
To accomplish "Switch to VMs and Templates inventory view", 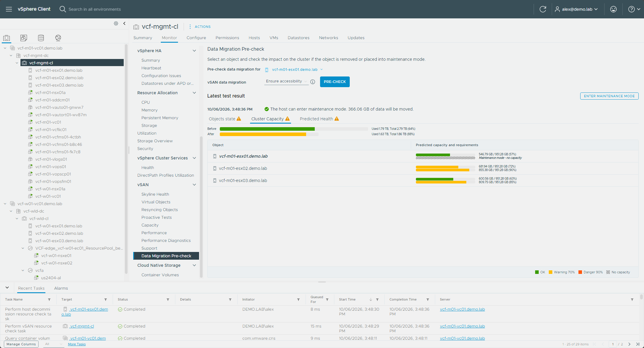I will (x=24, y=38).
